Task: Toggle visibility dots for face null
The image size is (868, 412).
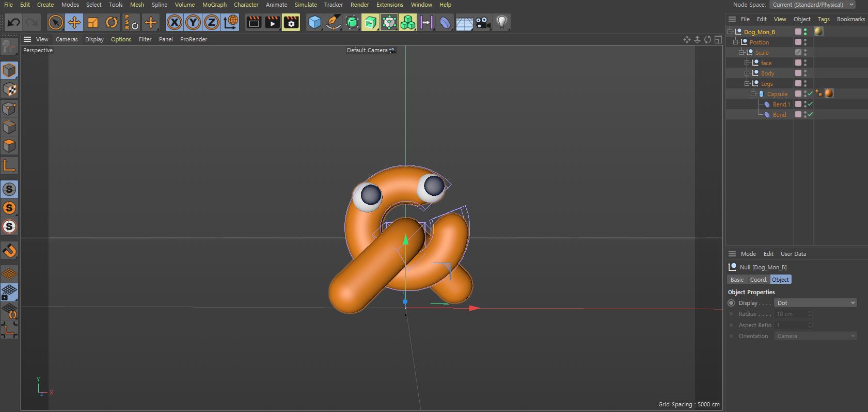Action: (805, 63)
